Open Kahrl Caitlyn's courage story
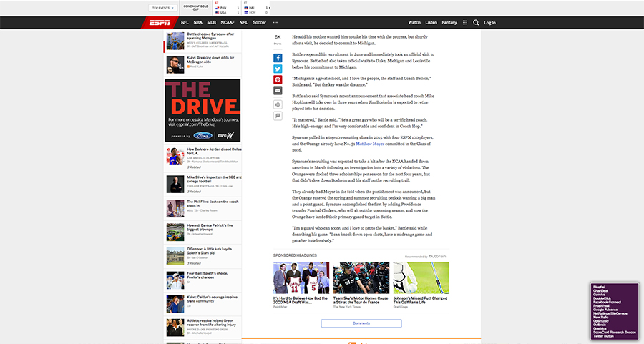644x344 pixels. coord(212,299)
